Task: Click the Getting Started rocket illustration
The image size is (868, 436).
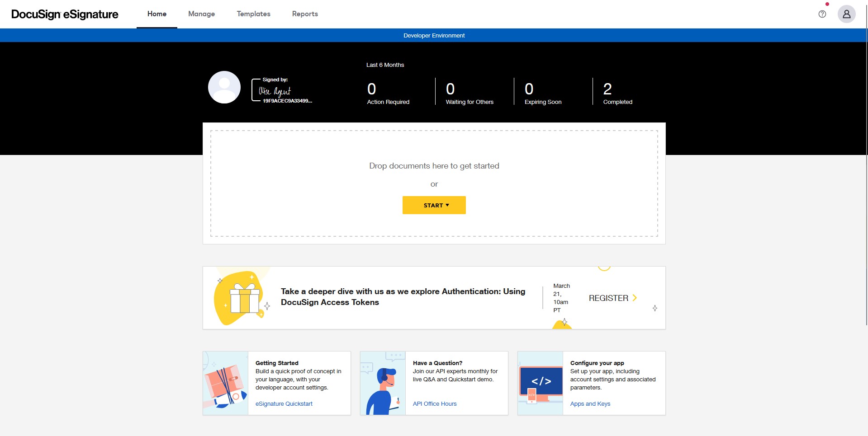Action: 225,383
